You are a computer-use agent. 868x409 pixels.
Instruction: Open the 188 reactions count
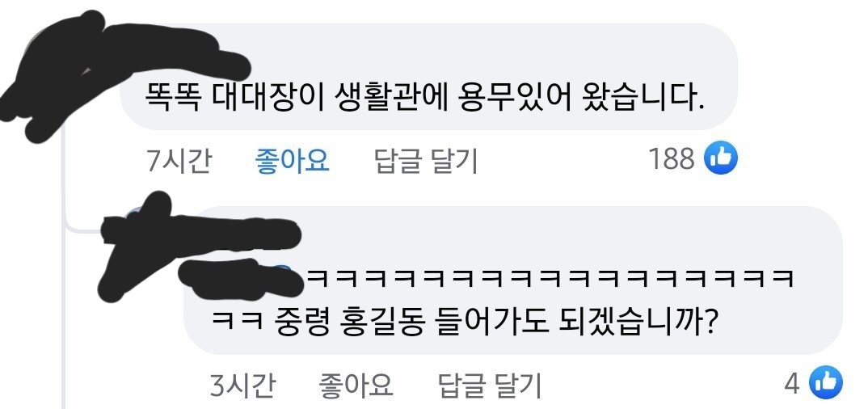pos(671,159)
